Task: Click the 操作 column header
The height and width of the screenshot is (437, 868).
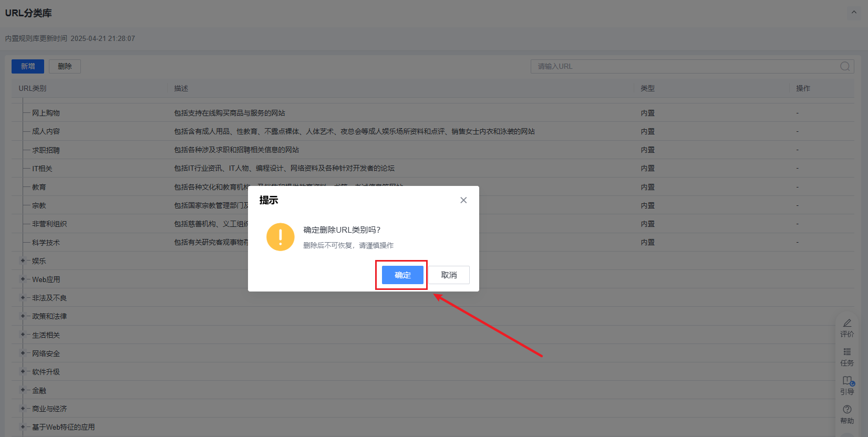Action: click(x=803, y=88)
